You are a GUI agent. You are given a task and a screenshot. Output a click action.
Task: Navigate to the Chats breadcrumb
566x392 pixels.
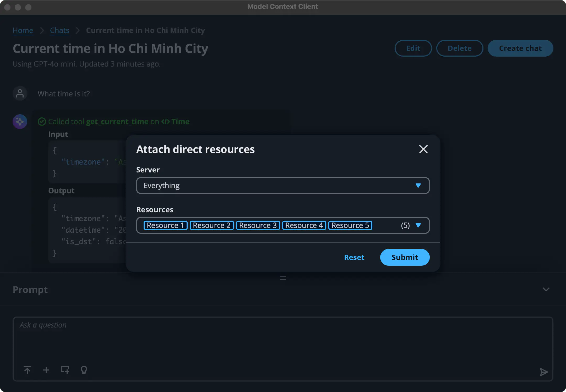59,30
